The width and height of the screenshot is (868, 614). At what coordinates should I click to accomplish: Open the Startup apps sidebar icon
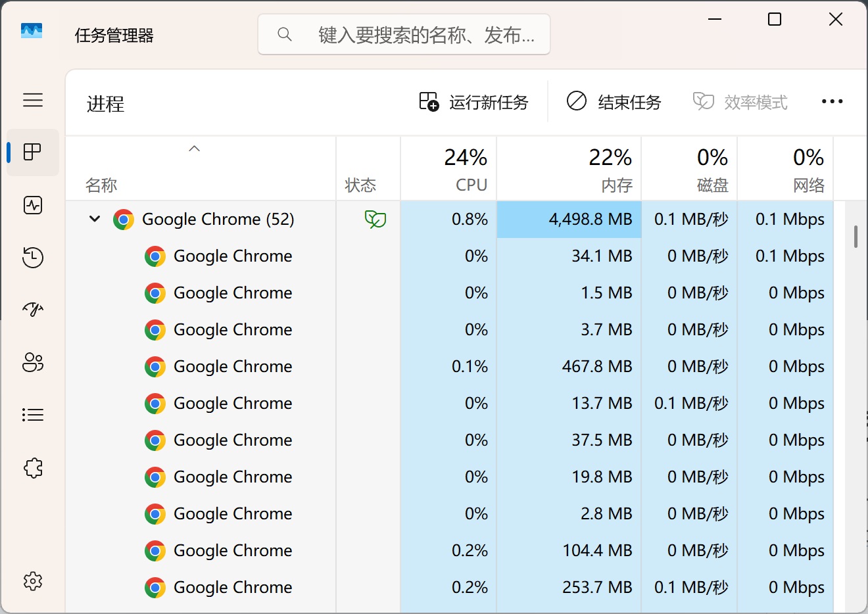pos(33,310)
